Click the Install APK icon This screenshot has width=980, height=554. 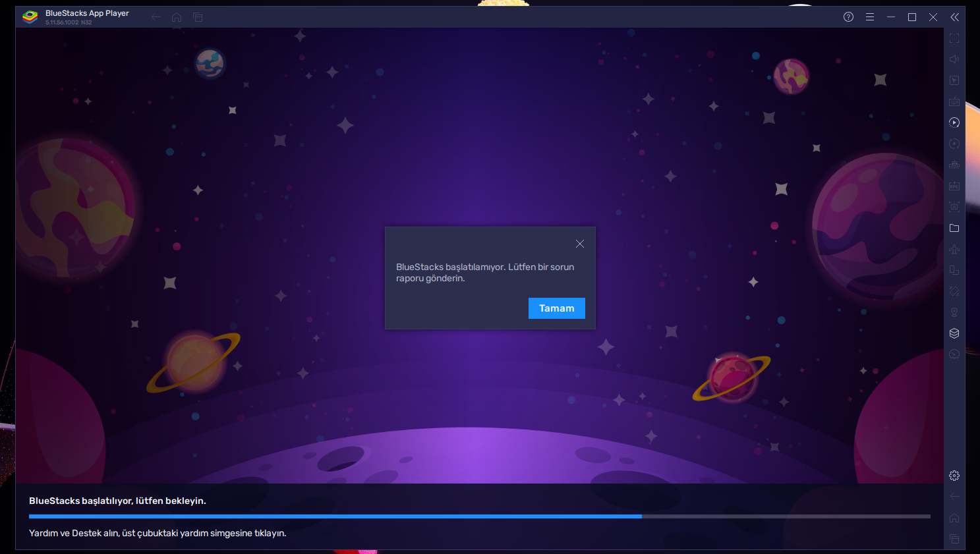(954, 186)
